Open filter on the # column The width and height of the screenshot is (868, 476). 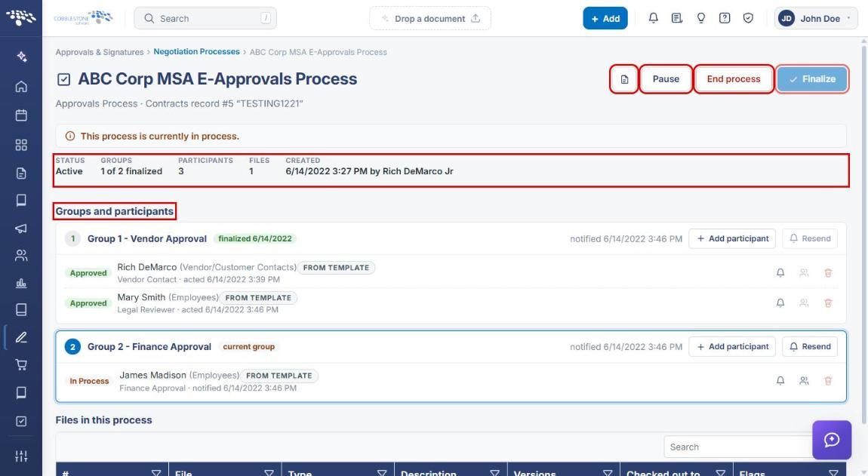156,473
